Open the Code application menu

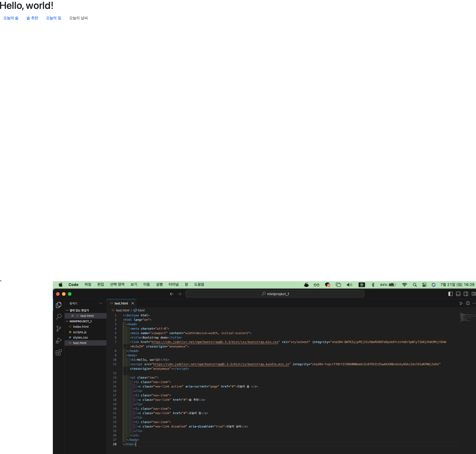click(x=74, y=284)
